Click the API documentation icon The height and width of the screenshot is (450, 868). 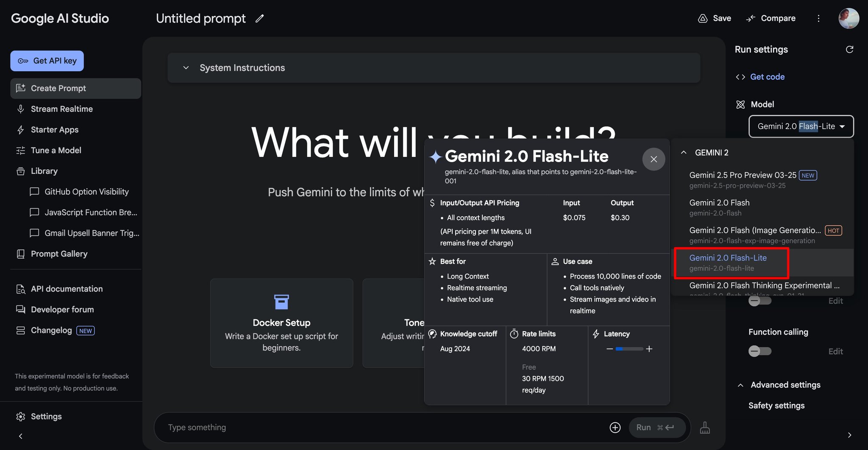(20, 289)
